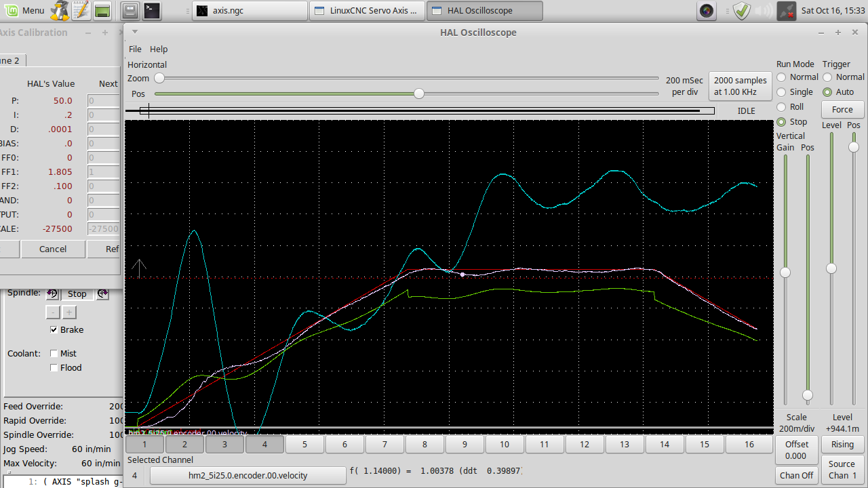Click the FF1 next value input field
Viewport: 868px width, 488px height.
[104, 172]
